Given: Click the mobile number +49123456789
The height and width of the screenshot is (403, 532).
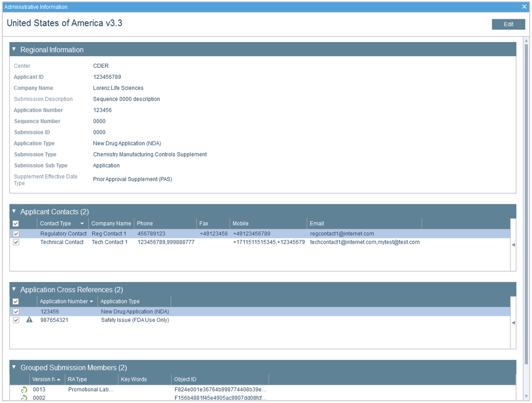Looking at the screenshot, I should pyautogui.click(x=252, y=234).
